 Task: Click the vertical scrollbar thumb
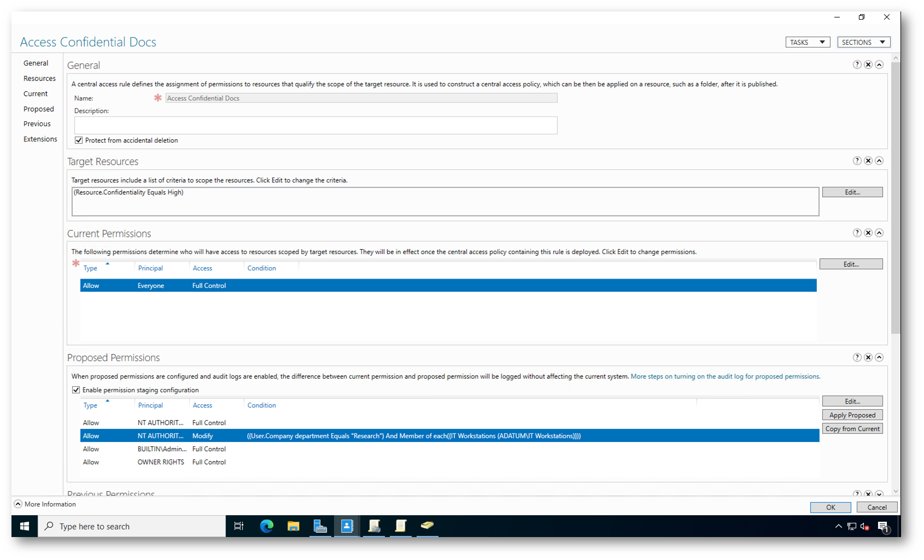(x=895, y=198)
